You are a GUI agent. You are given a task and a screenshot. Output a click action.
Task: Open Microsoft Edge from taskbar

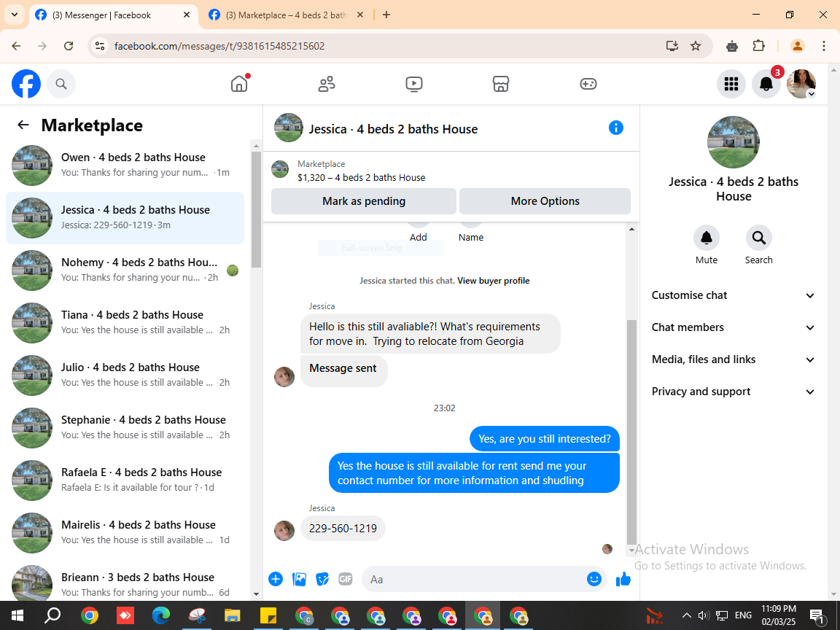(x=160, y=615)
